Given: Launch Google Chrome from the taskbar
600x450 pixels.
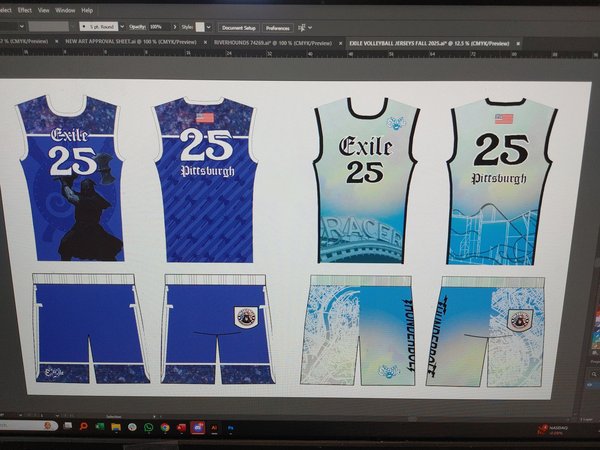Looking at the screenshot, I should (x=165, y=427).
